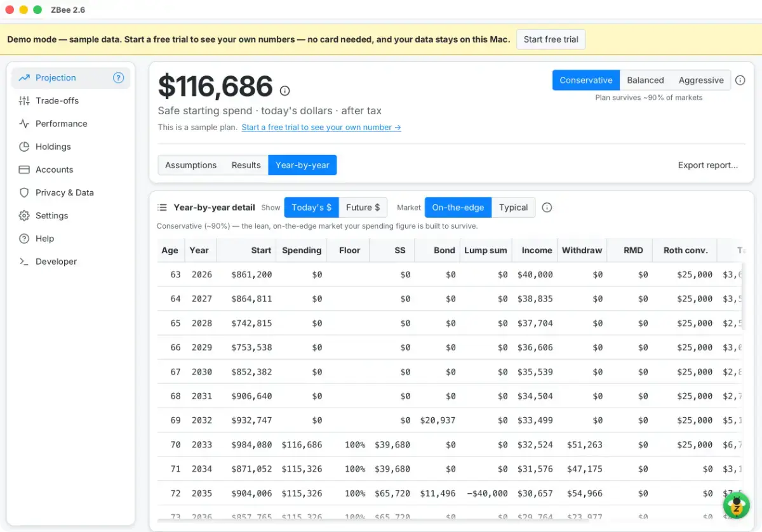Open the Projection help question-mark icon
762x532 pixels.
pos(118,78)
